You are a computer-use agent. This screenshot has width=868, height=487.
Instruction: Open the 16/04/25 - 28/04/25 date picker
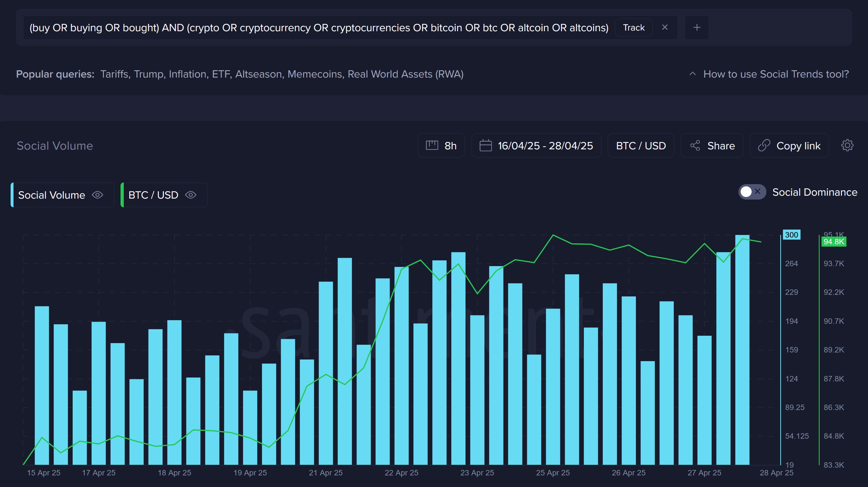coord(545,145)
